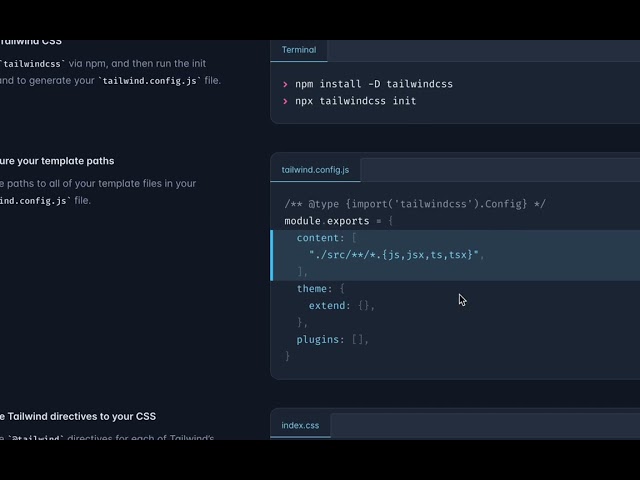This screenshot has width=640, height=480.
Task: Open the tailwind.config.js tab
Action: pyautogui.click(x=315, y=170)
